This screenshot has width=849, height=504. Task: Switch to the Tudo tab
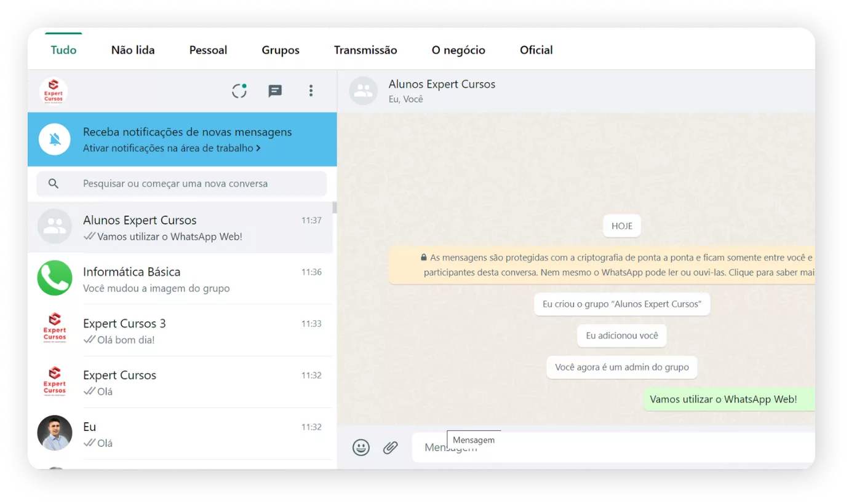(63, 50)
